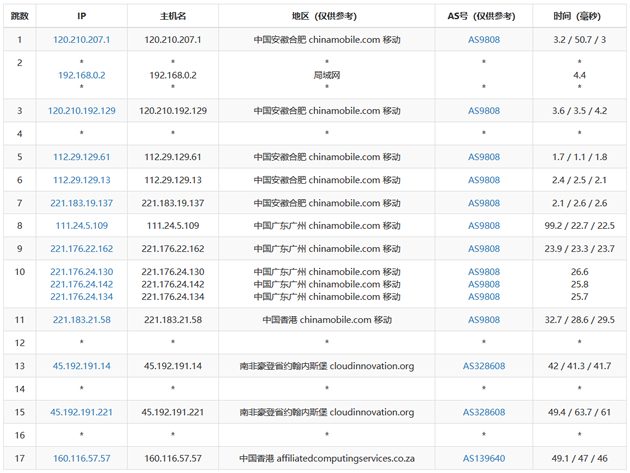The height and width of the screenshot is (473, 630).
Task: Open the 221.183.21.58 IP link
Action: 81,320
